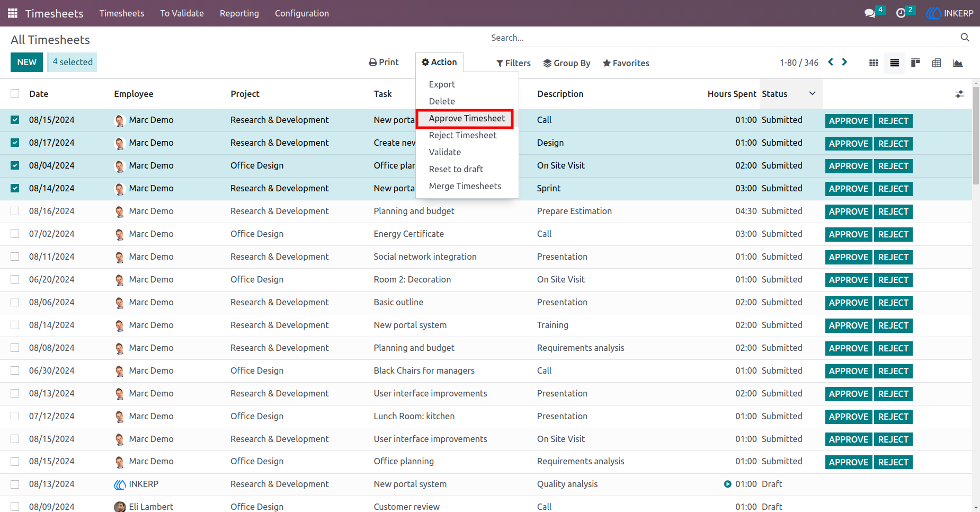Open optional columns settings icon
Viewport: 980px width, 512px height.
click(x=959, y=94)
